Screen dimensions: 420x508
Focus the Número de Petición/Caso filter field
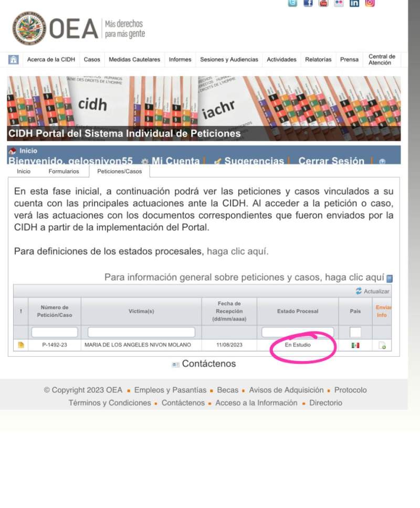(x=55, y=332)
